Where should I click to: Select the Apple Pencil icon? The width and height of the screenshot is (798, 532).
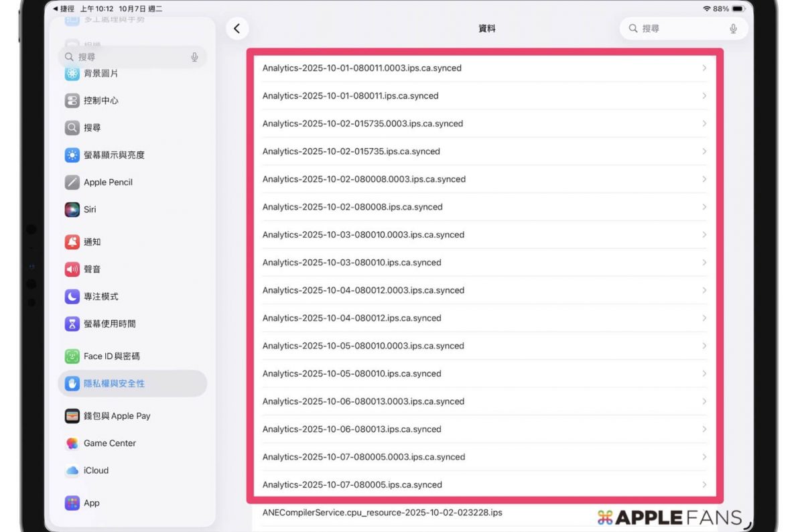(x=72, y=182)
